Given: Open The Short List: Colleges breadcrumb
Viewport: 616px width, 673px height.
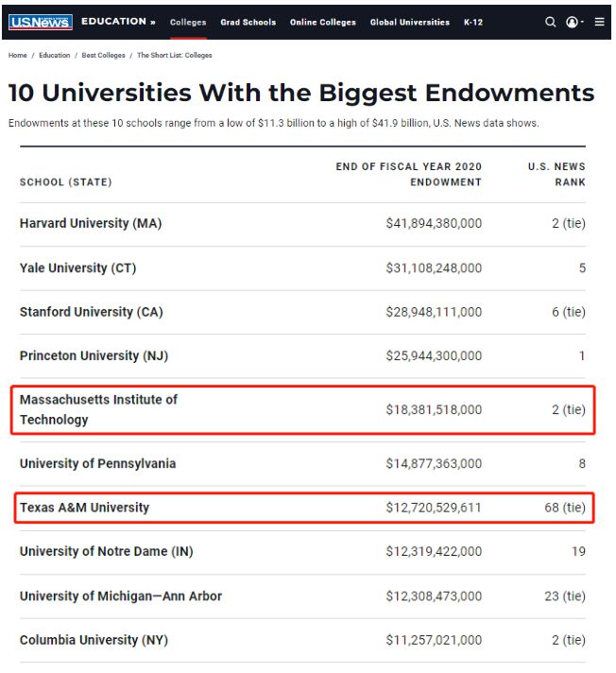Looking at the screenshot, I should click(175, 55).
